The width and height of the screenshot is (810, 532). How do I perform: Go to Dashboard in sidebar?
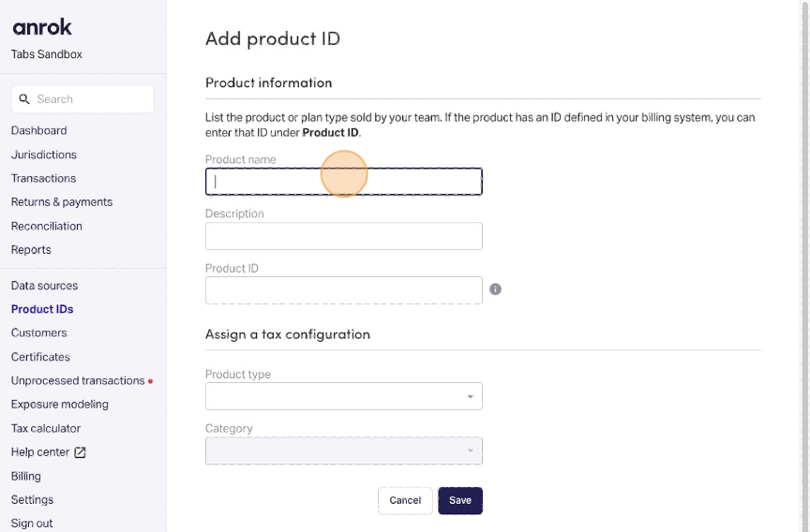click(38, 130)
